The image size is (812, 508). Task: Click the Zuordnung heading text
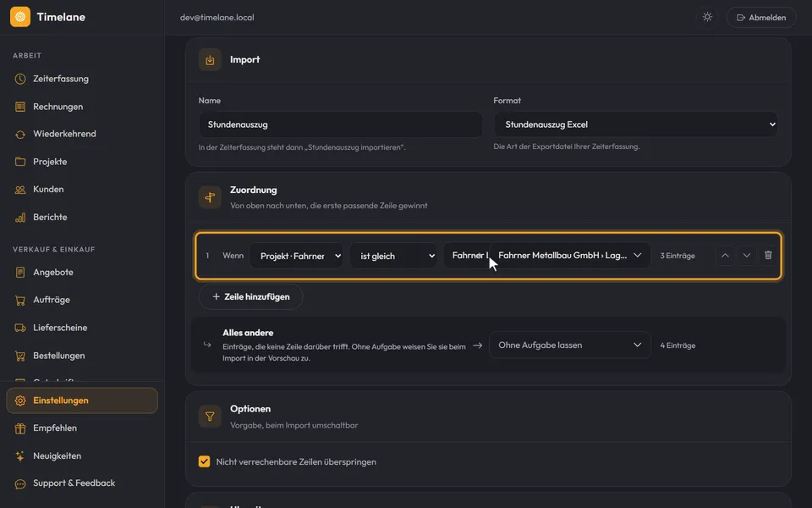click(x=253, y=190)
